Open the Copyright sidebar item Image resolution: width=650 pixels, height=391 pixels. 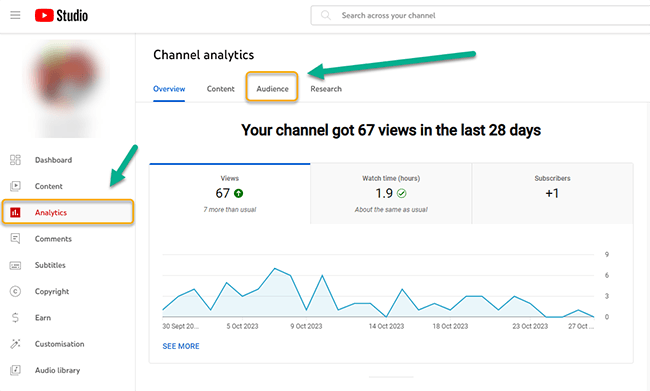(x=68, y=291)
